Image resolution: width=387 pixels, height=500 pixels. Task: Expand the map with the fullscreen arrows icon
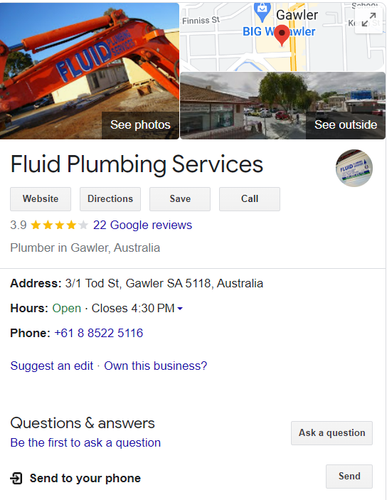pyautogui.click(x=369, y=20)
